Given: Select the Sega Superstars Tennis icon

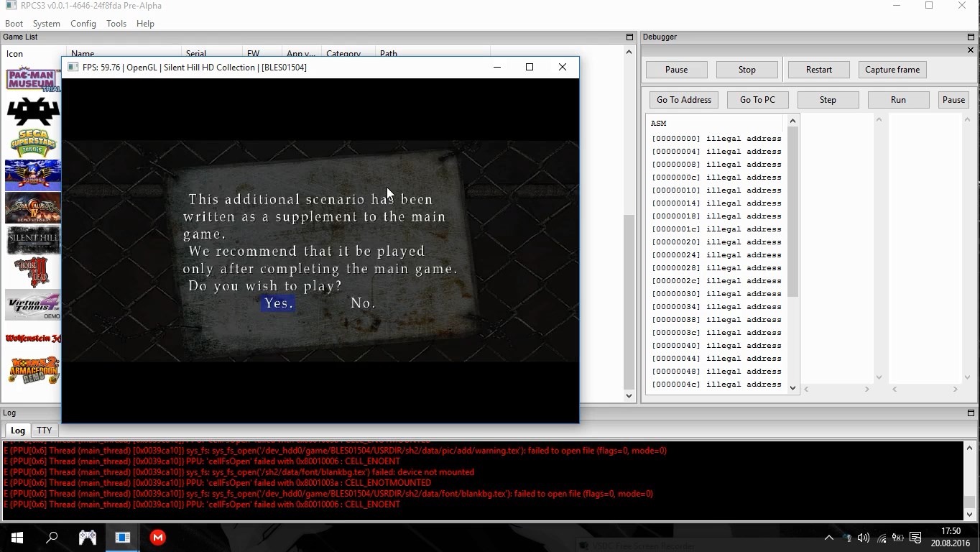Looking at the screenshot, I should tap(32, 142).
